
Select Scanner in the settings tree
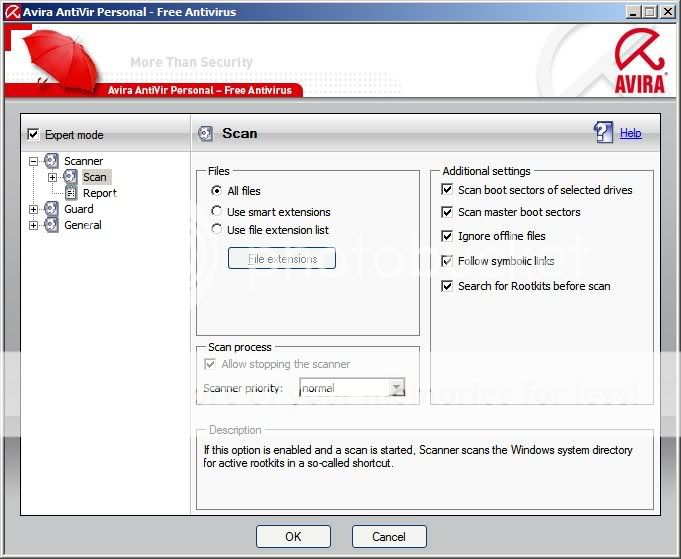click(x=83, y=161)
